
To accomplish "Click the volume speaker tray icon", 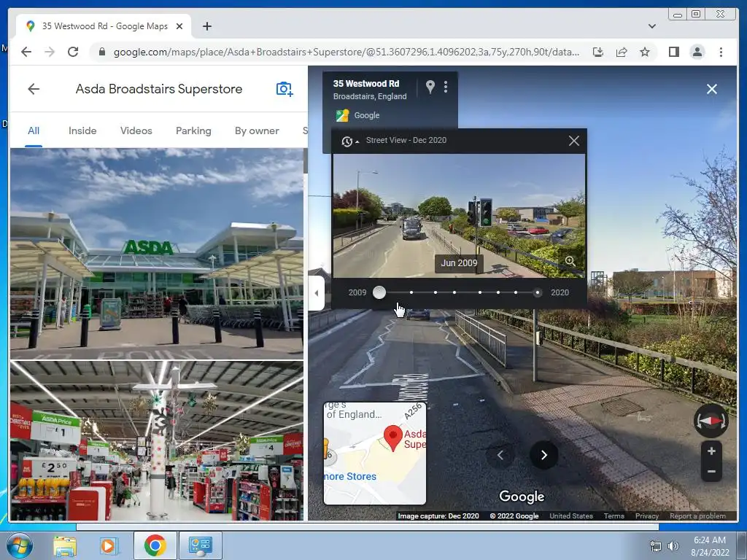I will point(673,546).
